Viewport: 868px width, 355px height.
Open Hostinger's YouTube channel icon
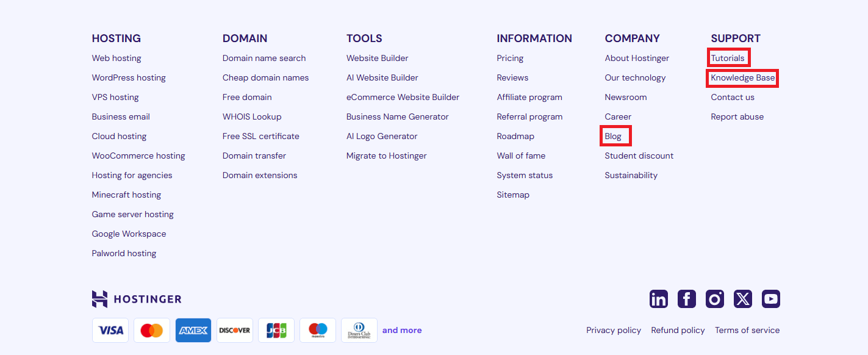click(x=771, y=299)
